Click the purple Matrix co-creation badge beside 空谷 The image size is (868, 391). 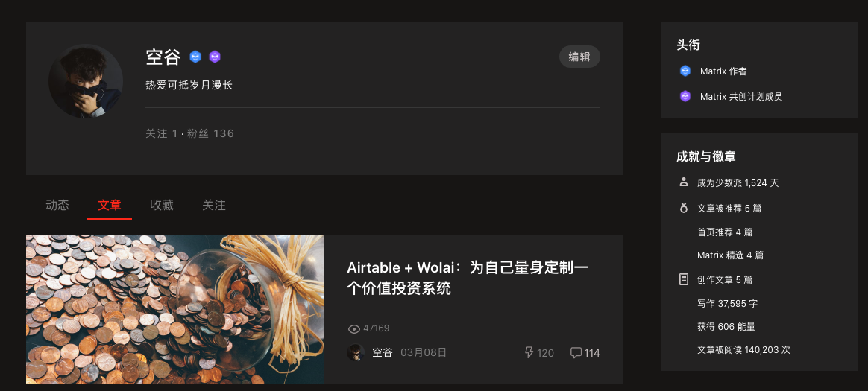coord(215,57)
